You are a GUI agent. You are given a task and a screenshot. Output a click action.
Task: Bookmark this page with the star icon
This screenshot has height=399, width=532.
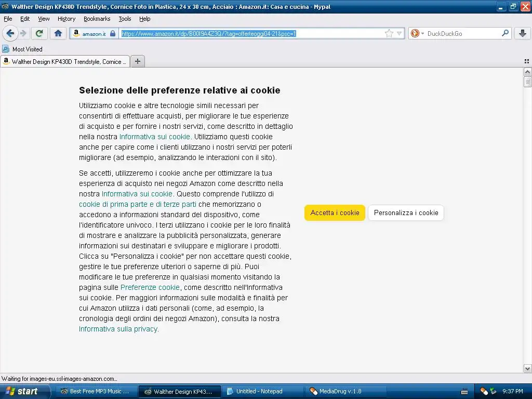(x=389, y=33)
